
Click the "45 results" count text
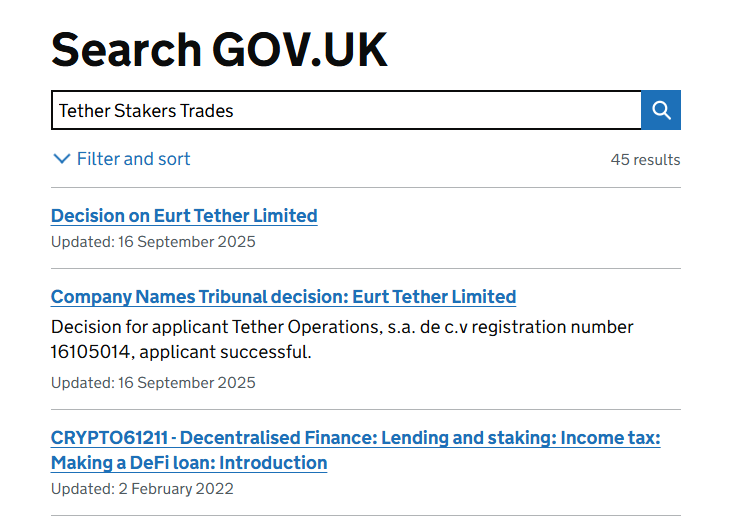click(645, 160)
